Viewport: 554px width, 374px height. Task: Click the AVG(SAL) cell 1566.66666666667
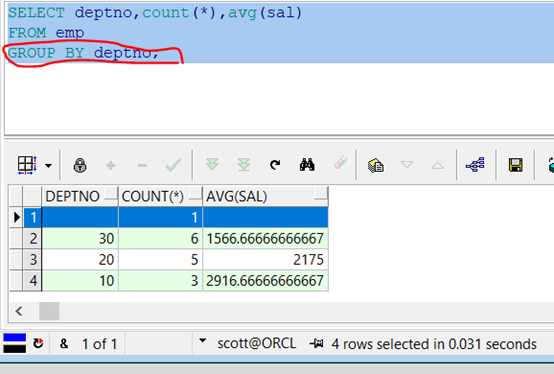point(265,238)
